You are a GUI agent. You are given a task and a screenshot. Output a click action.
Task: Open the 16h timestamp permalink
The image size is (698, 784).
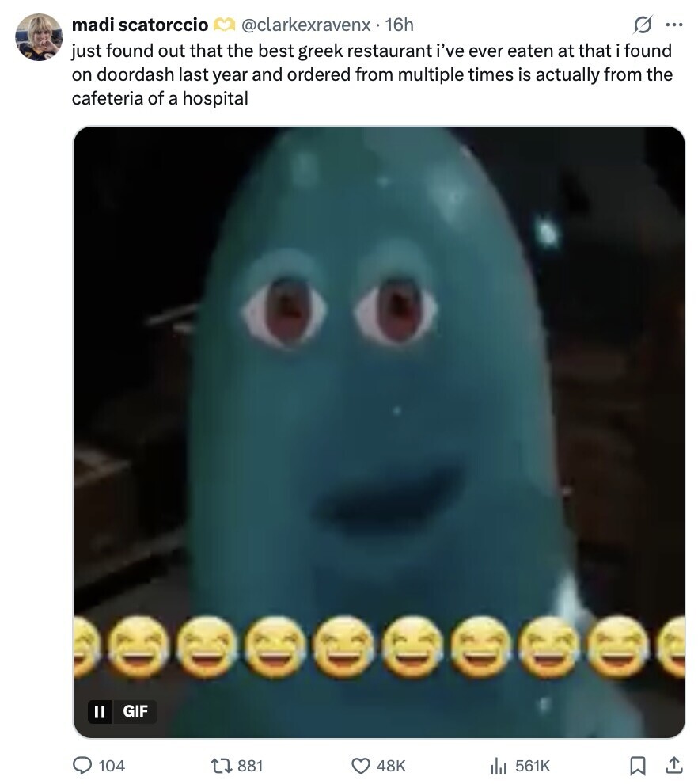click(x=399, y=25)
